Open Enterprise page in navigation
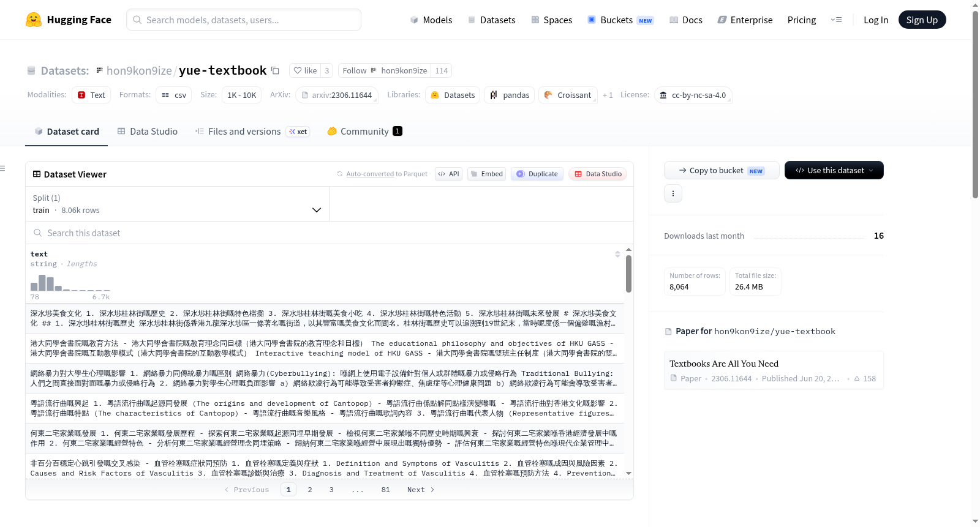Viewport: 980px width, 527px height. [745, 20]
